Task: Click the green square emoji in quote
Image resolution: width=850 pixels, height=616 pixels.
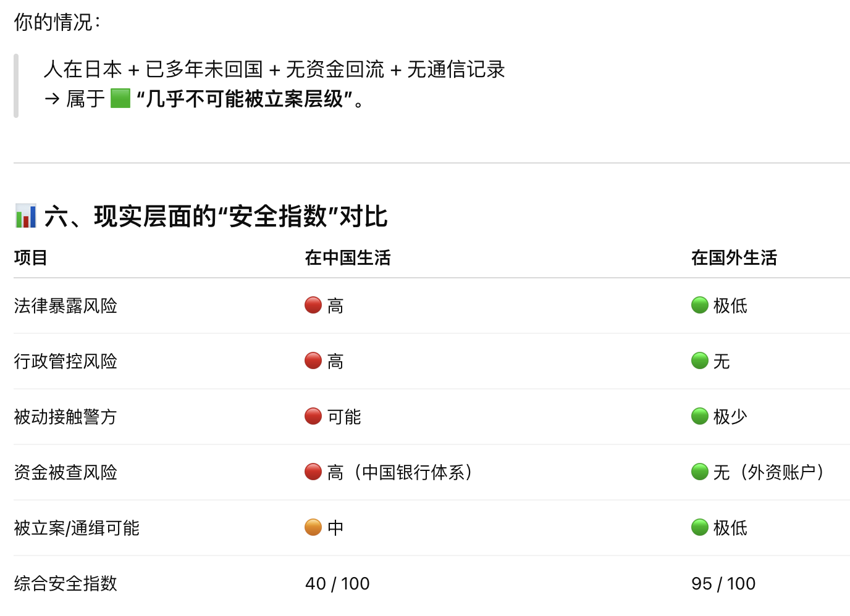Action: 120,98
